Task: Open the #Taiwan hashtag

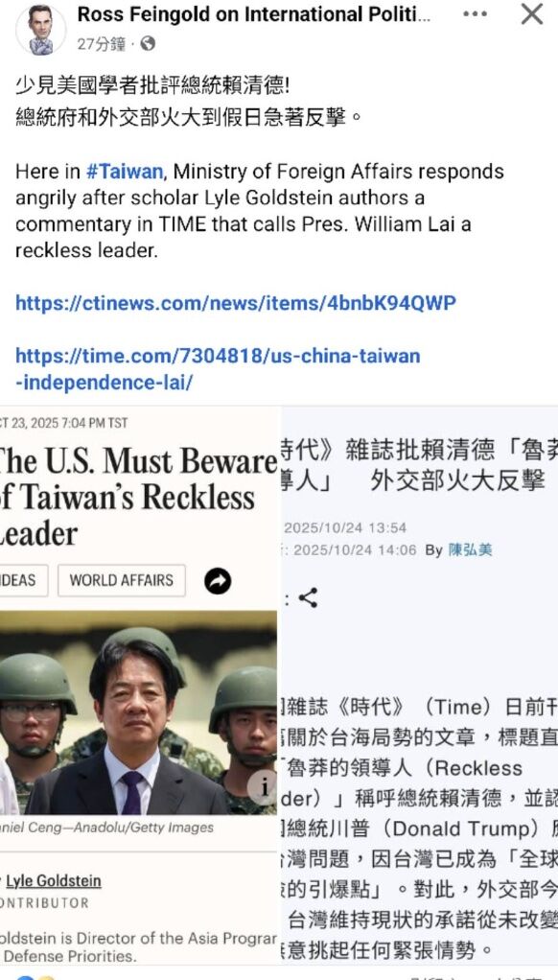Action: click(x=125, y=172)
